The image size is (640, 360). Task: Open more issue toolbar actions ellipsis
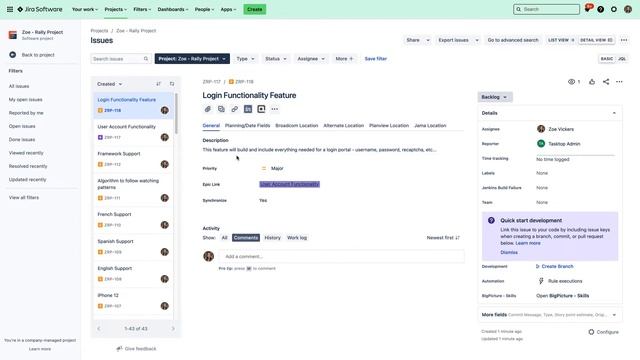pos(275,109)
